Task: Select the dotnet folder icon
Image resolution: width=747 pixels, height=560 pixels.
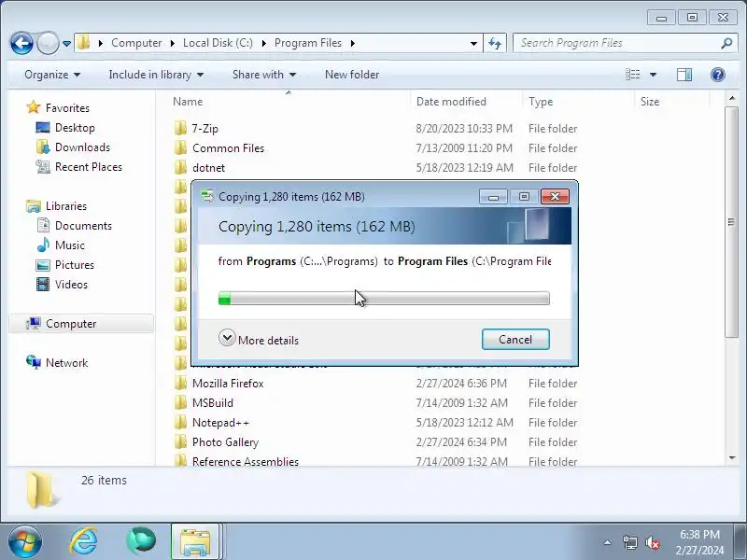Action: point(180,167)
